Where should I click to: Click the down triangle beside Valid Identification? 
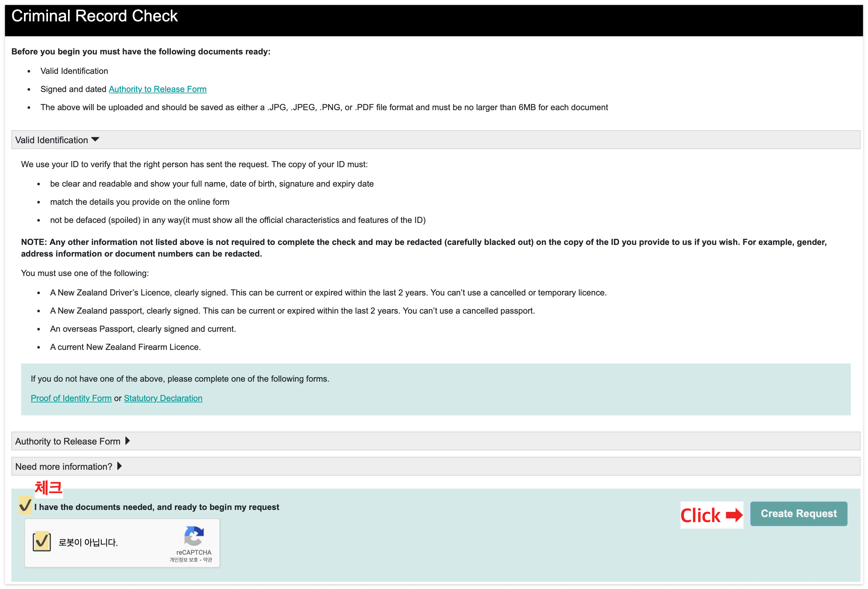95,140
